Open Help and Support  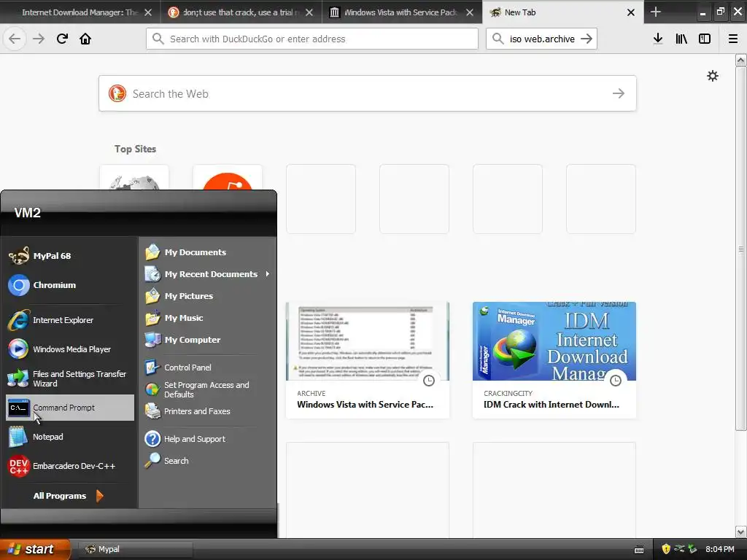click(207, 438)
